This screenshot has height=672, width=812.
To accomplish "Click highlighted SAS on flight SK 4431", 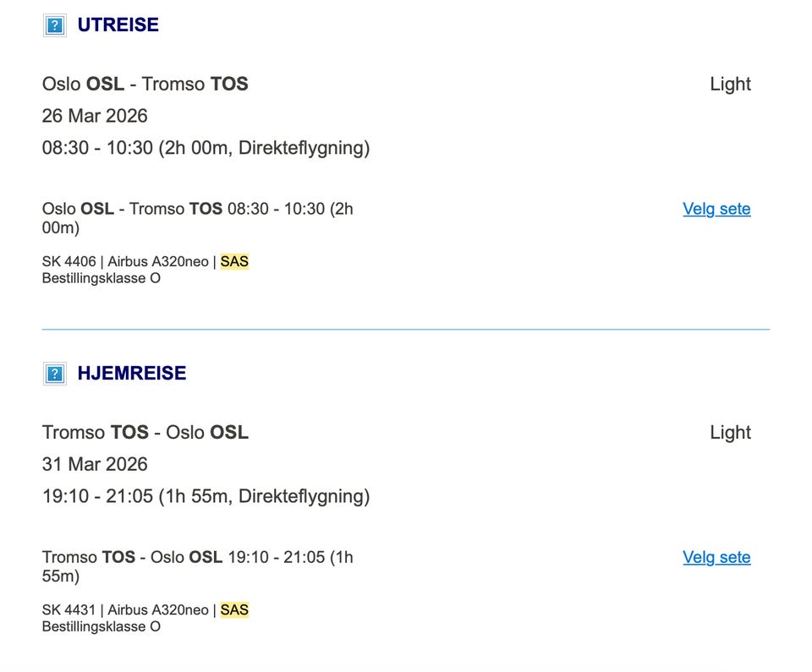I will pyautogui.click(x=234, y=610).
